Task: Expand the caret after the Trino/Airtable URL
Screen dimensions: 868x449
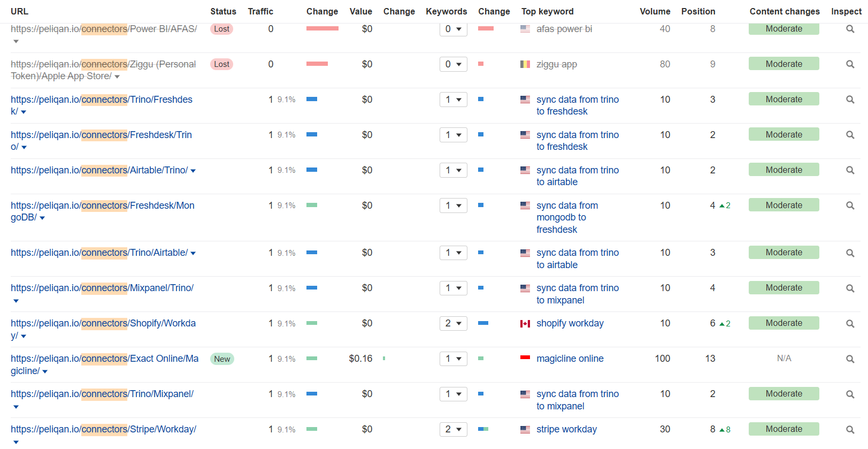Action: click(193, 253)
